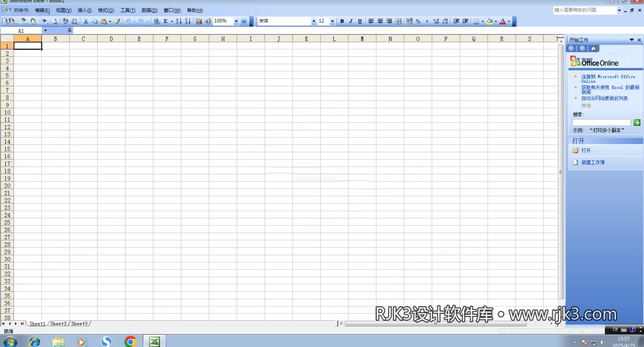The width and height of the screenshot is (644, 347).
Task: Click 连接到 Microsoft Office Online link
Action: point(608,79)
